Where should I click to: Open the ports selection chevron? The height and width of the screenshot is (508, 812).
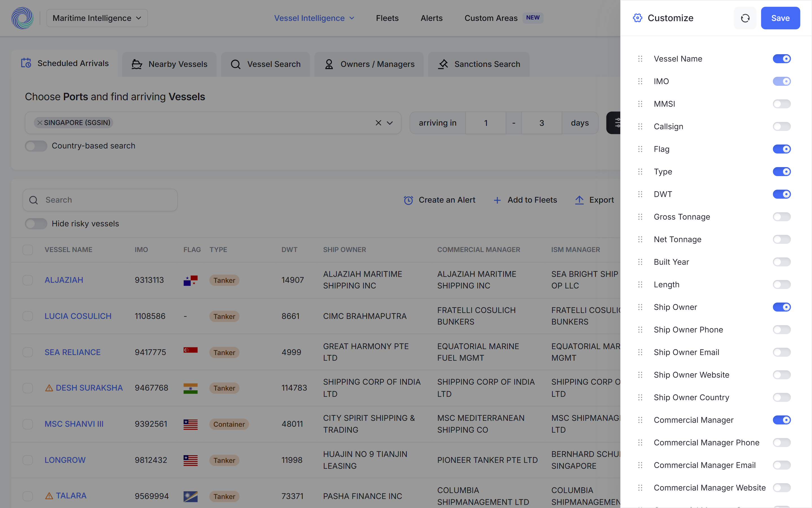[390, 123]
